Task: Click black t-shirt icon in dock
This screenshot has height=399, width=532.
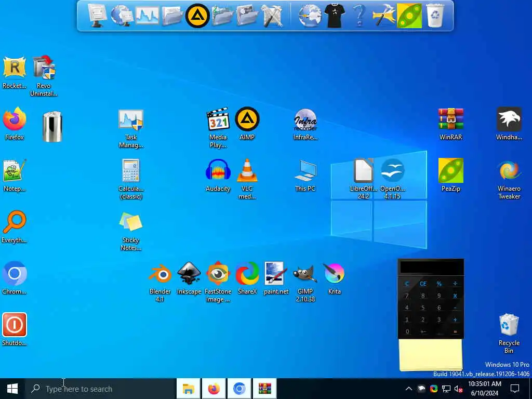Action: (x=335, y=16)
